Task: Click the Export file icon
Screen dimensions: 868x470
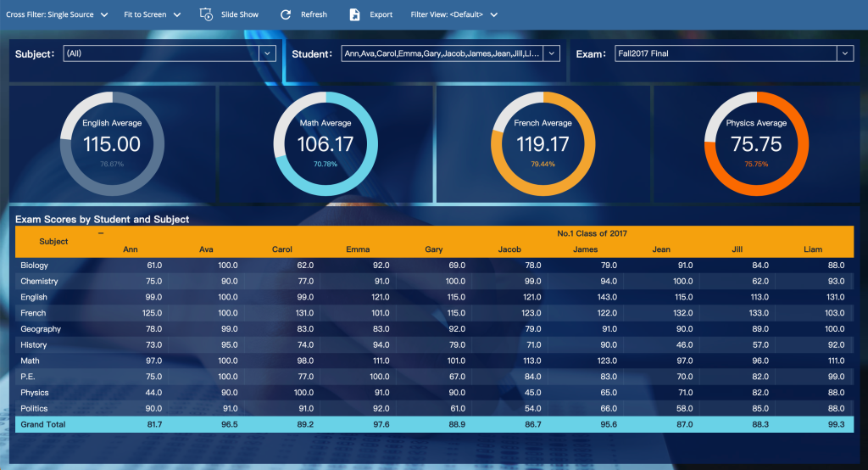Action: click(x=354, y=14)
